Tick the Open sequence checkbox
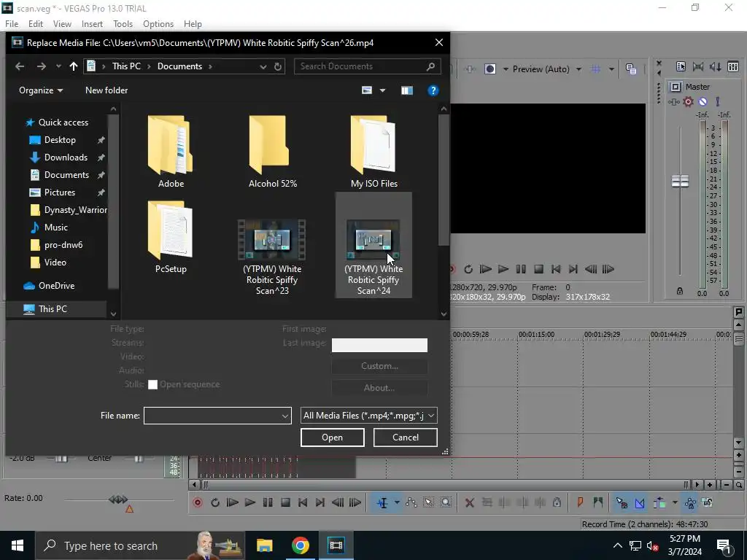This screenshot has width=747, height=560. [152, 385]
